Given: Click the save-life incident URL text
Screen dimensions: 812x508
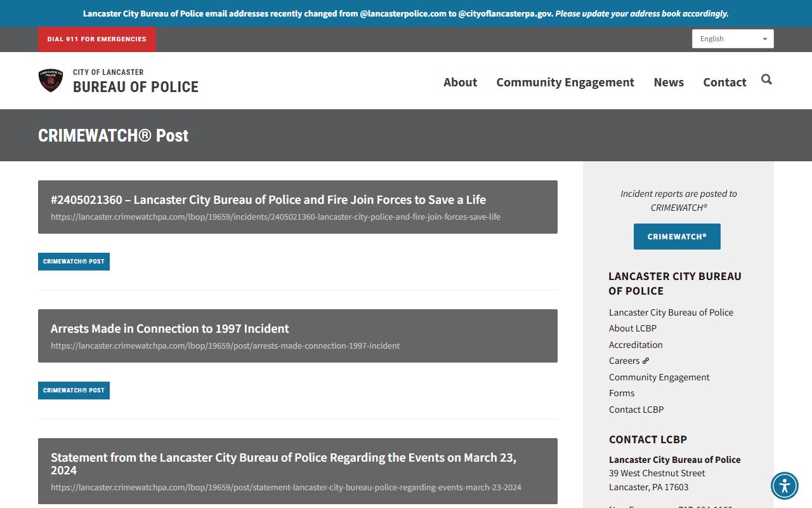Looking at the screenshot, I should 275,217.
